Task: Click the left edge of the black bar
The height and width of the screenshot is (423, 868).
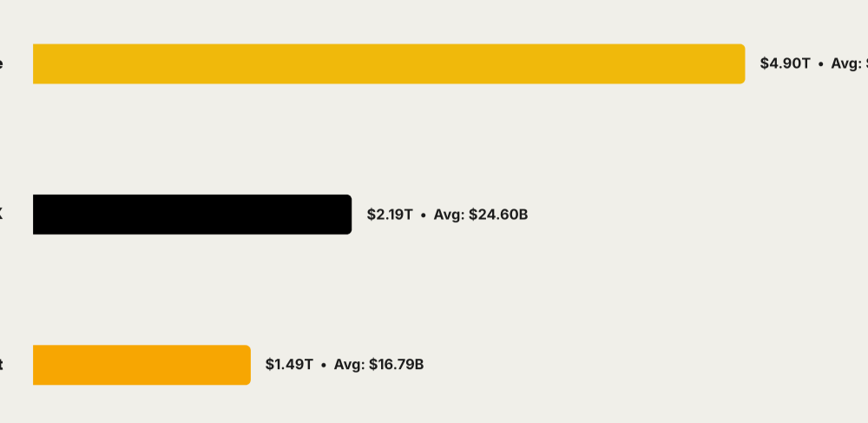Action: [36, 215]
